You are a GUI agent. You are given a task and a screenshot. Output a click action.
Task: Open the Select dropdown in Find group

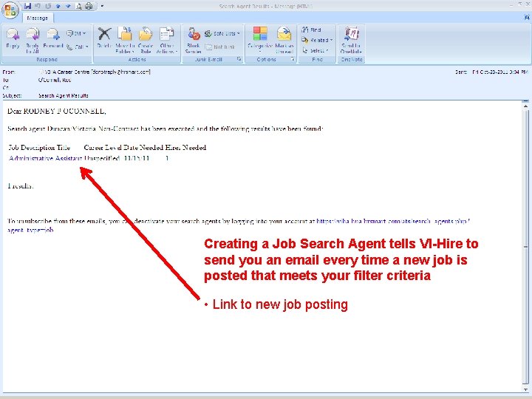(x=316, y=50)
